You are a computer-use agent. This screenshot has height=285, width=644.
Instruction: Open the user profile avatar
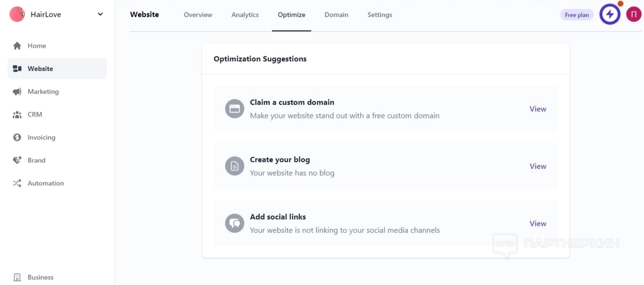[633, 15]
